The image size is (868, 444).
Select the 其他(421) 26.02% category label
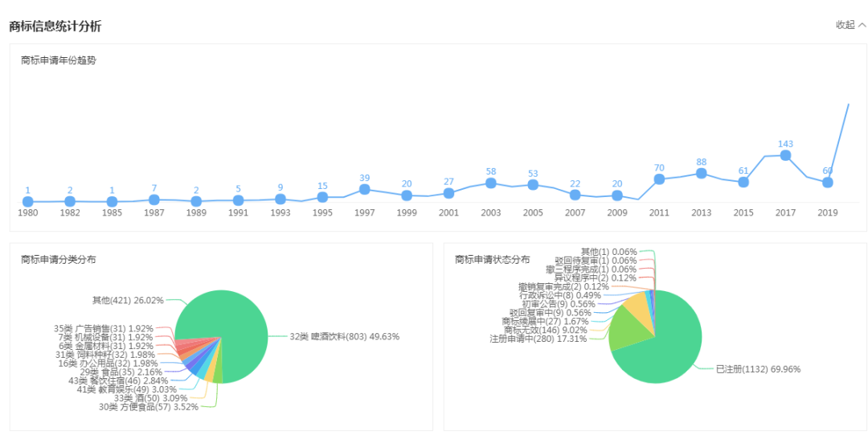(x=128, y=300)
